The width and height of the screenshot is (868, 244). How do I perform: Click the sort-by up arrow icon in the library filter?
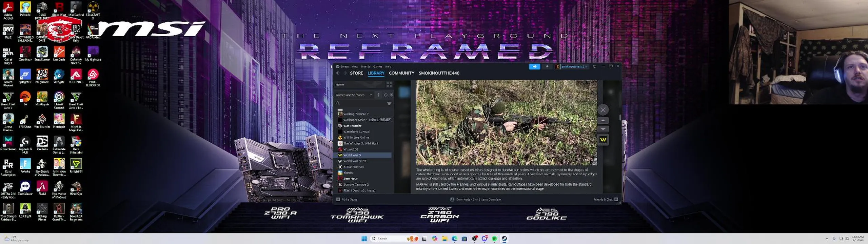click(378, 95)
